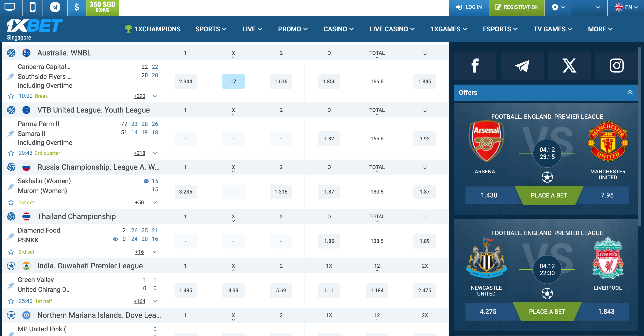
Task: Click the 1XBET Singapore logo
Action: [x=35, y=29]
